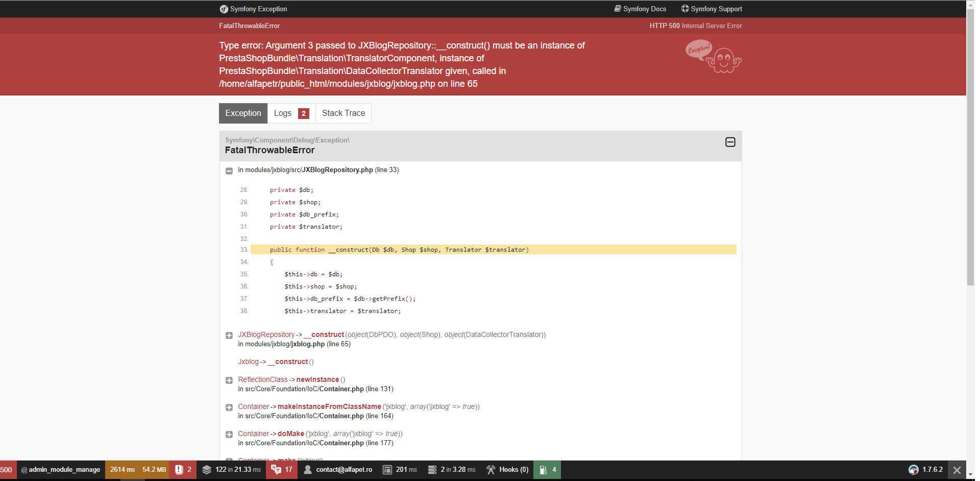Click the page vertical scrollbar thumb

pos(970,148)
